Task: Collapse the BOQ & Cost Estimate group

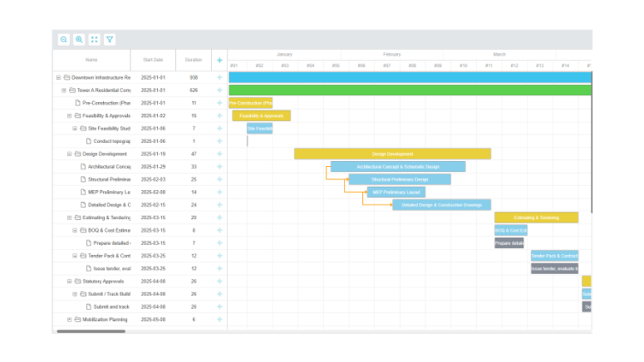Action: (x=74, y=230)
